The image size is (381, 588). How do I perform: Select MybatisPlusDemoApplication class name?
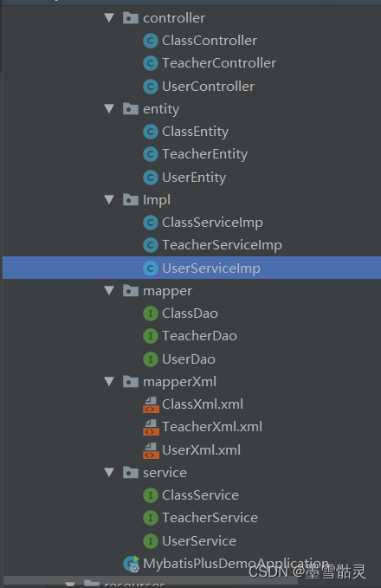(236, 564)
